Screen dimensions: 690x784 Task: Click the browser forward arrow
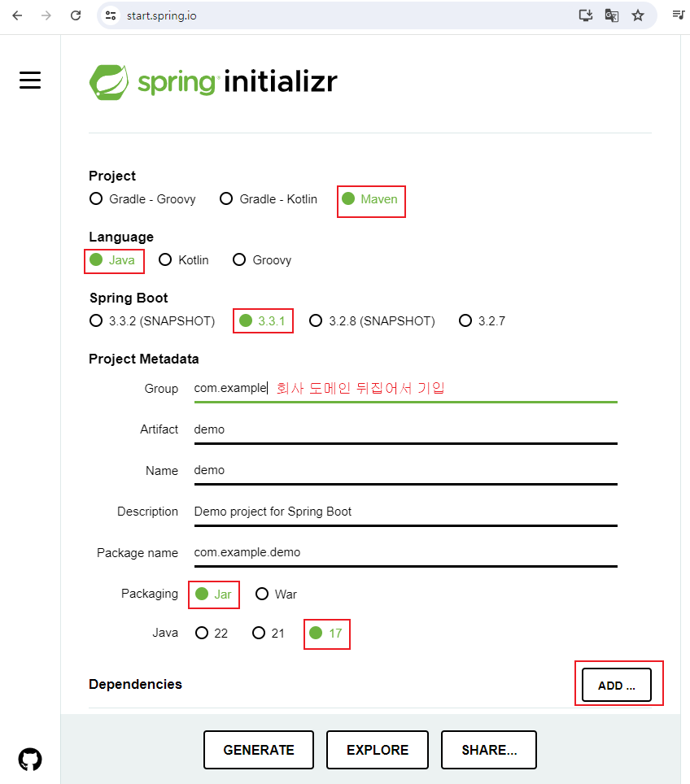click(x=46, y=15)
